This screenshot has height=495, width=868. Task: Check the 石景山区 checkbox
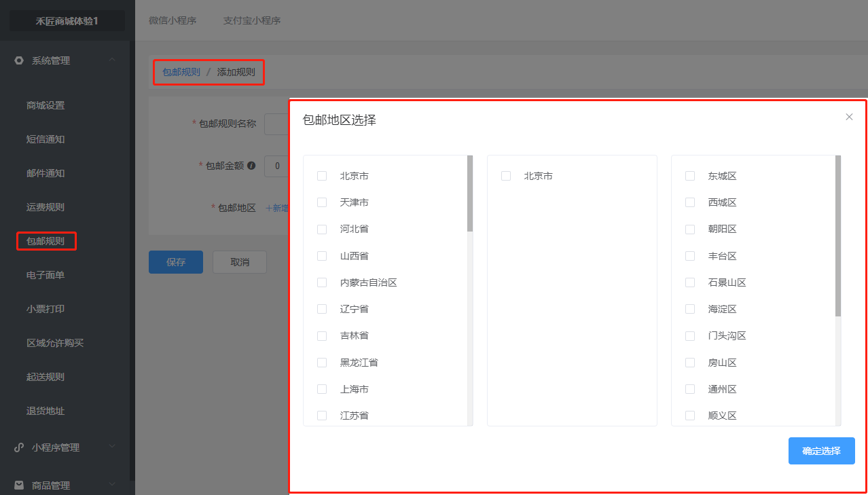coord(690,282)
